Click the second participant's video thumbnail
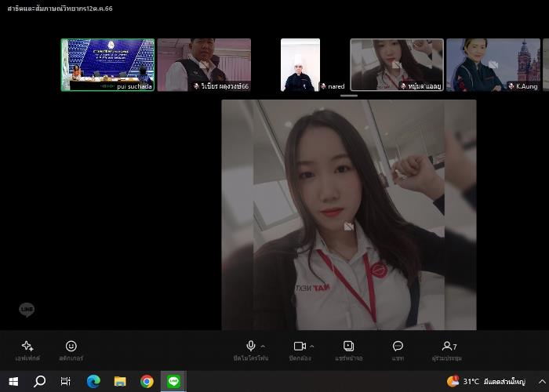The image size is (549, 392). click(204, 64)
